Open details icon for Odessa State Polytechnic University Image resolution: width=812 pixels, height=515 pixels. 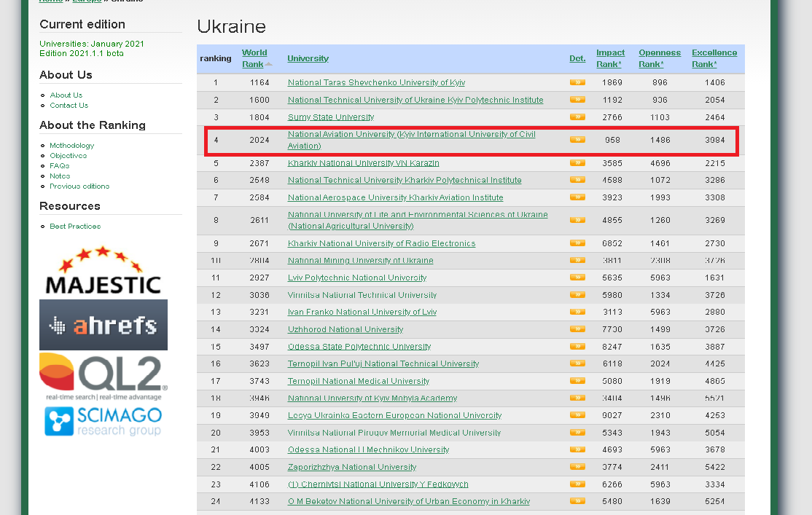tap(577, 346)
